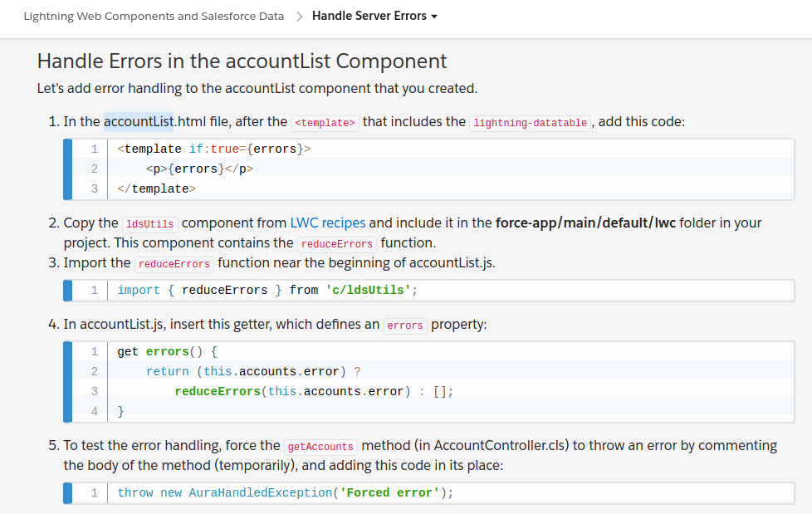Click the bold force-app/main/default/lwc folder path

[585, 223]
